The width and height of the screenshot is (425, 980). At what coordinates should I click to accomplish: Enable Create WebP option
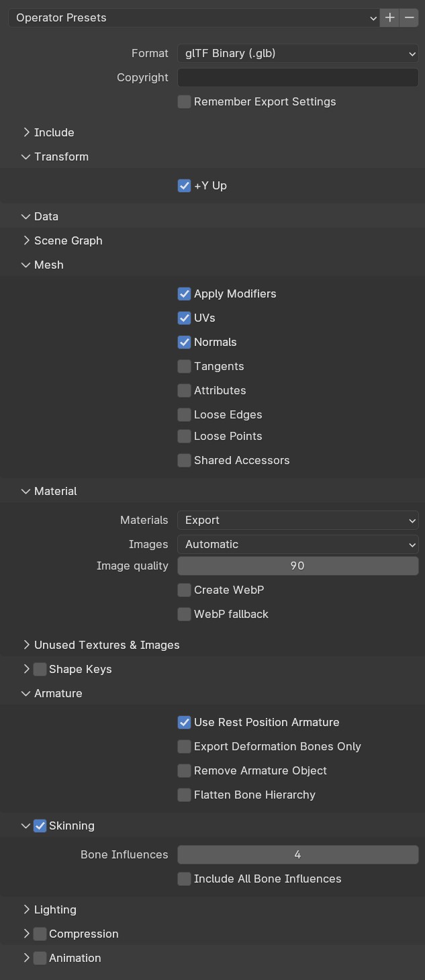coord(184,590)
